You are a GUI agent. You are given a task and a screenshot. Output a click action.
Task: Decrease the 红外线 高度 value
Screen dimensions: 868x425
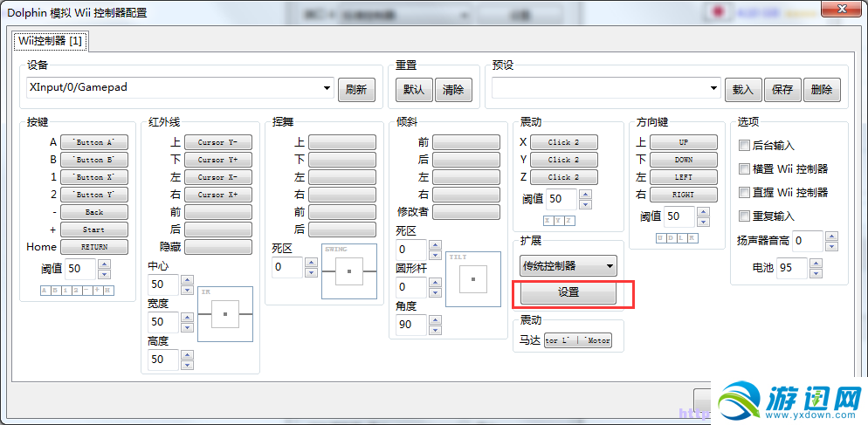[x=188, y=366]
